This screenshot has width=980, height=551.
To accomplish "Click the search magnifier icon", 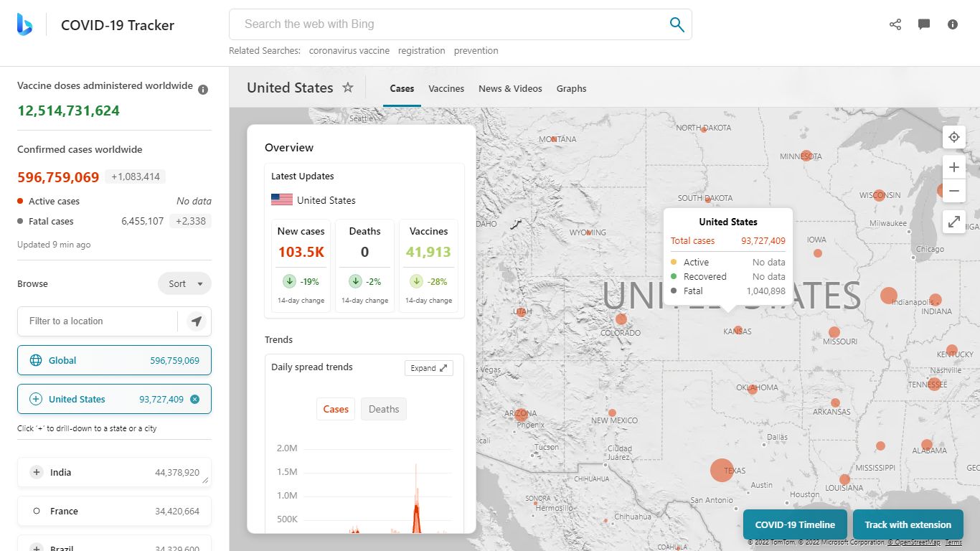I will pos(677,24).
